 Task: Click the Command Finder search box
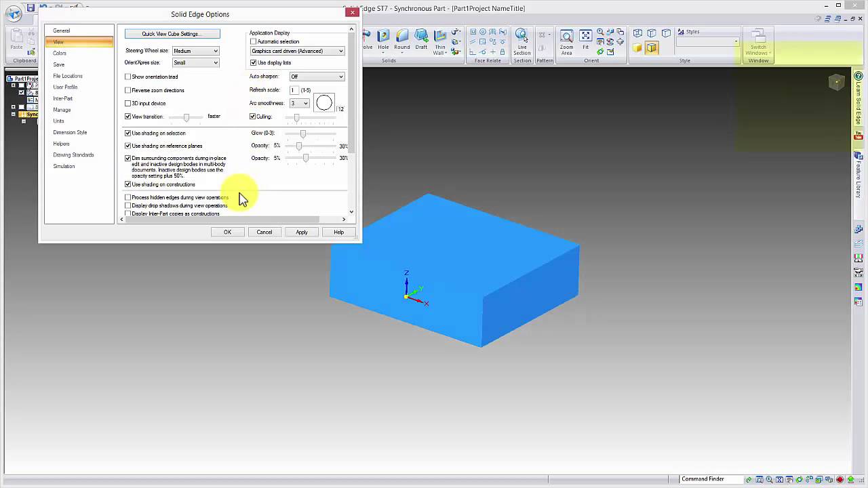711,479
